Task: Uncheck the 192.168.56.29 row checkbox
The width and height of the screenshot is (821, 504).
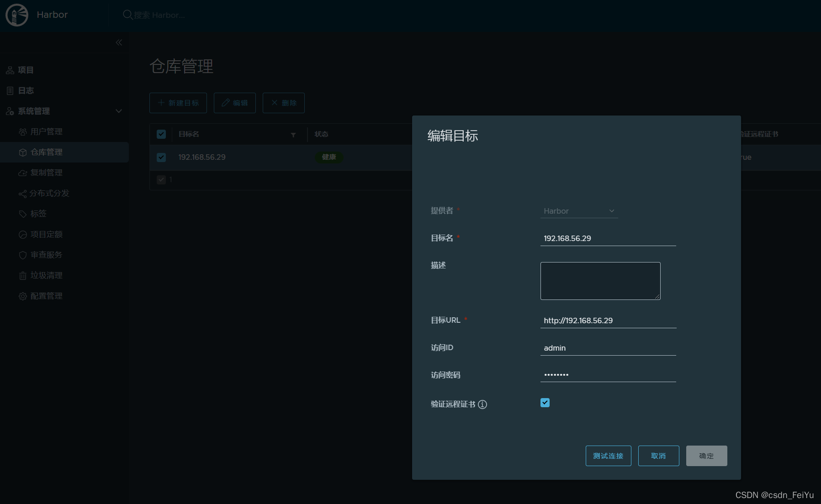Action: point(161,157)
